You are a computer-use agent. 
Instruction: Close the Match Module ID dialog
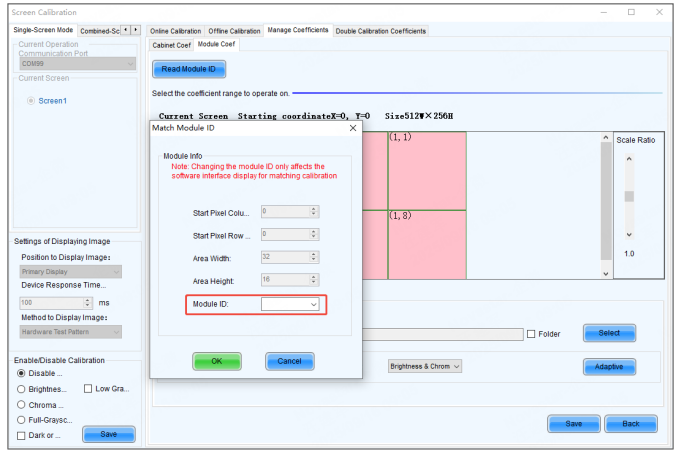(353, 128)
